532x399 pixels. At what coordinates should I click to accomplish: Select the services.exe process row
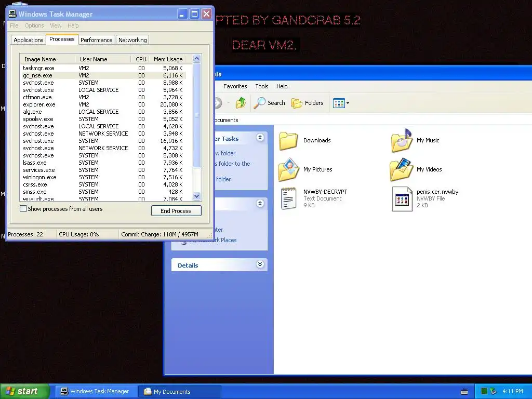(x=103, y=170)
